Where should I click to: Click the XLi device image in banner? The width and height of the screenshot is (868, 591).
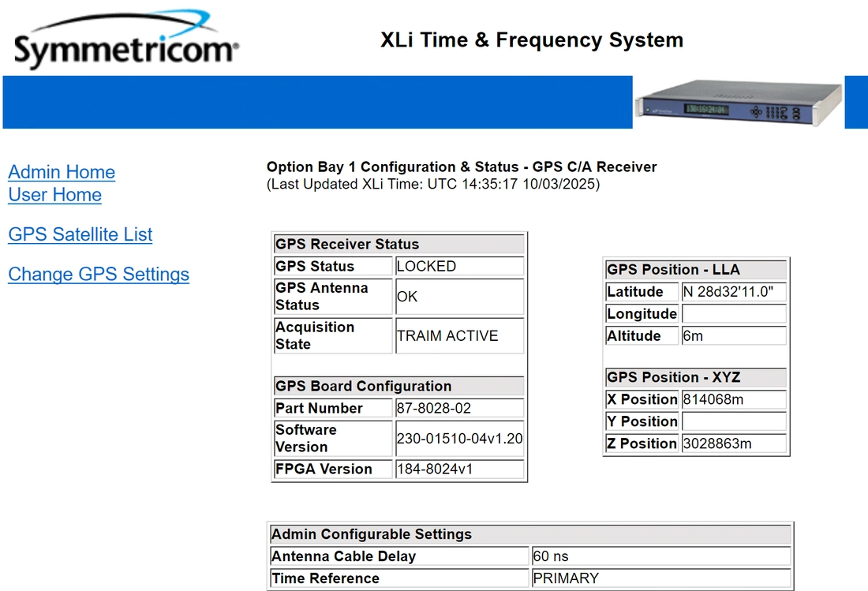(x=737, y=103)
